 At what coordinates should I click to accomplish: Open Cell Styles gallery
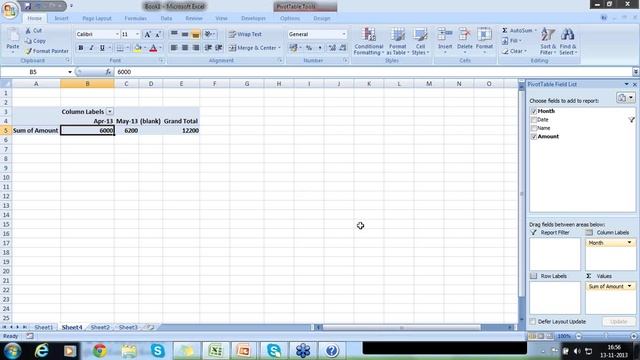click(420, 41)
